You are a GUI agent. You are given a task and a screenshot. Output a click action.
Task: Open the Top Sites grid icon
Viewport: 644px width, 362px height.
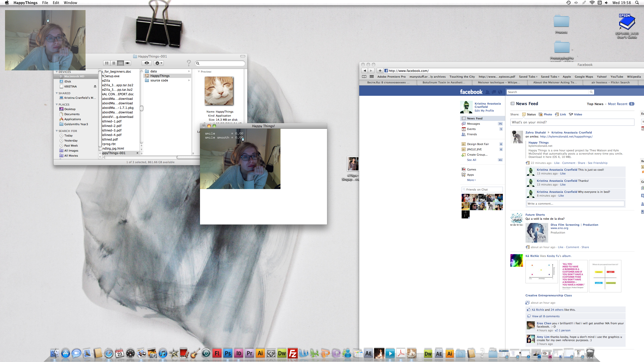pyautogui.click(x=372, y=77)
